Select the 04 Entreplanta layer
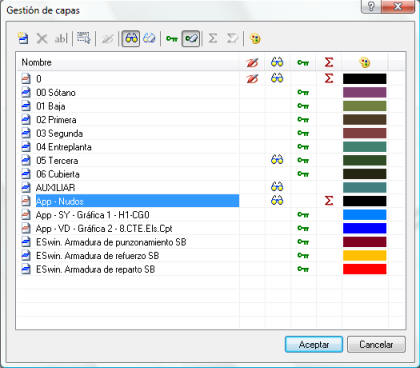Screen dimensions: 420x368 64,147
